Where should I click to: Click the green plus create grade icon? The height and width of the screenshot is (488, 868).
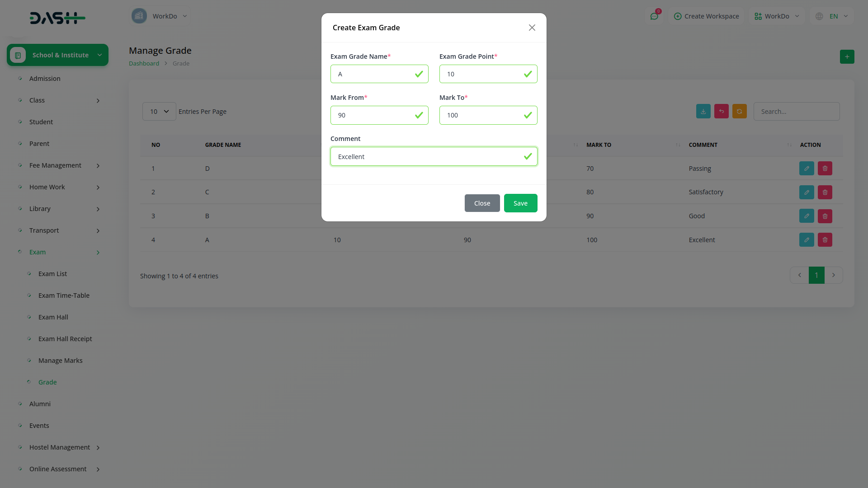[x=847, y=57]
